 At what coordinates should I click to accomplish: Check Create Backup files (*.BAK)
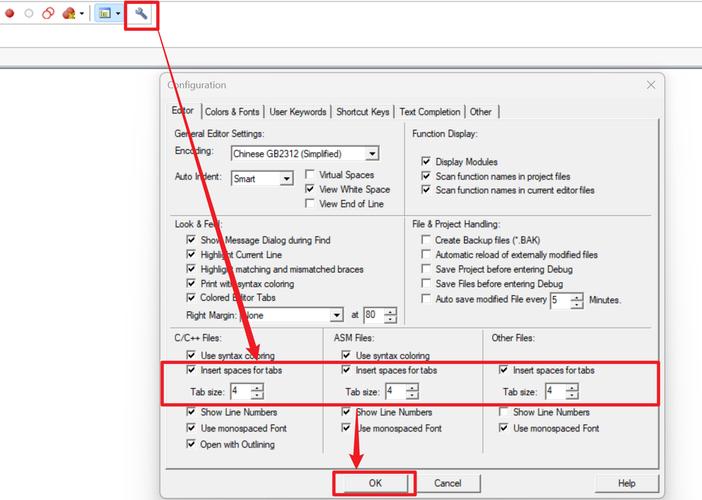click(426, 240)
